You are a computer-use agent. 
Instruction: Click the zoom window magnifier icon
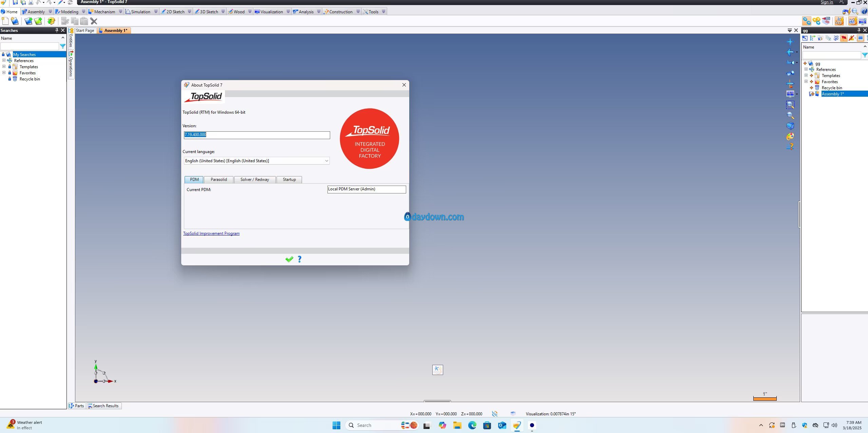tap(790, 105)
